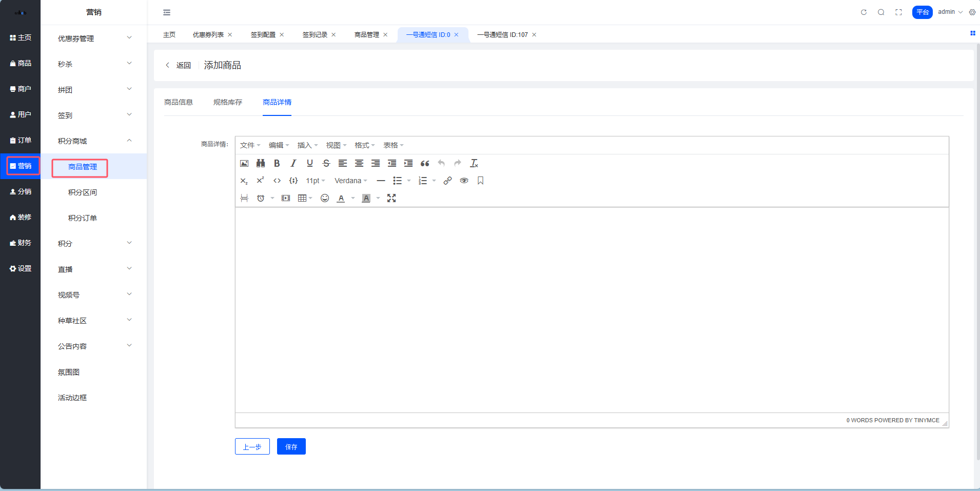Viewport: 980px width, 491px height.
Task: Insert a blockquote with the quote icon
Action: pos(425,163)
